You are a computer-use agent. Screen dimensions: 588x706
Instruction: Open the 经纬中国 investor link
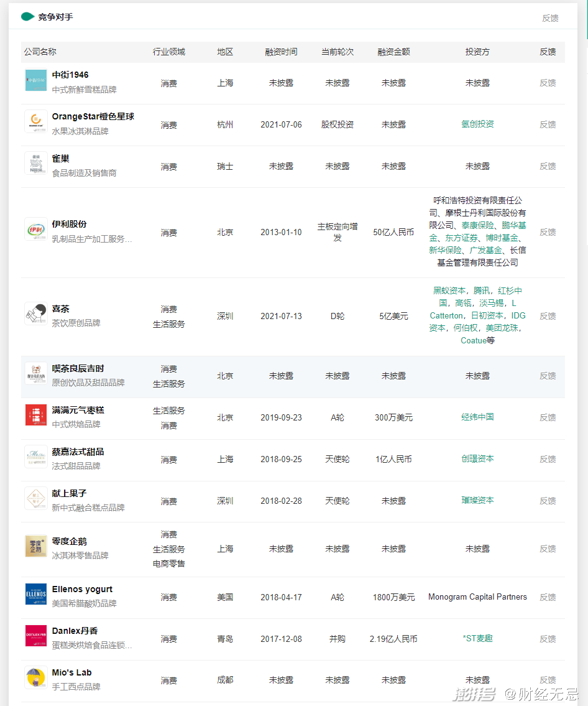(x=477, y=417)
